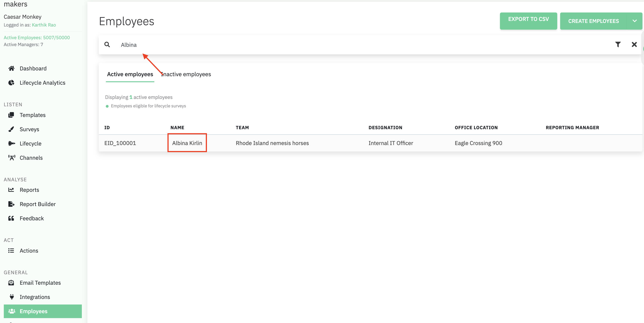Image resolution: width=644 pixels, height=323 pixels.
Task: Open Dashboard via the home icon
Action: click(x=11, y=68)
